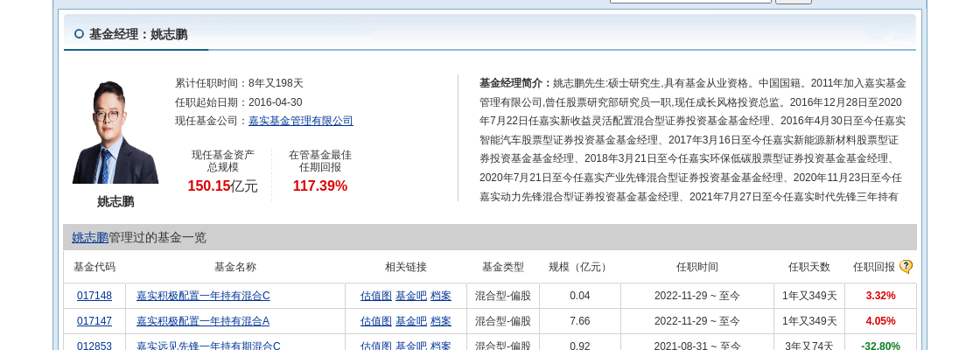Open fund code 017148

pyautogui.click(x=94, y=296)
